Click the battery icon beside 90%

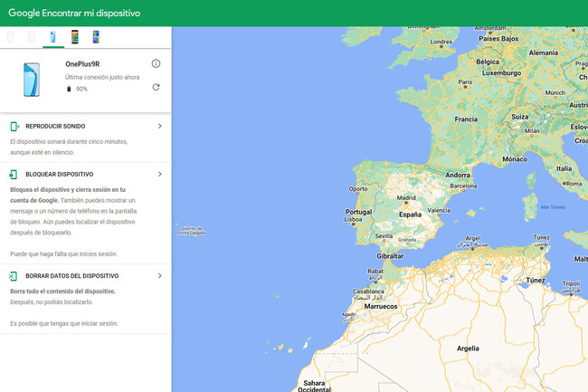(x=69, y=89)
